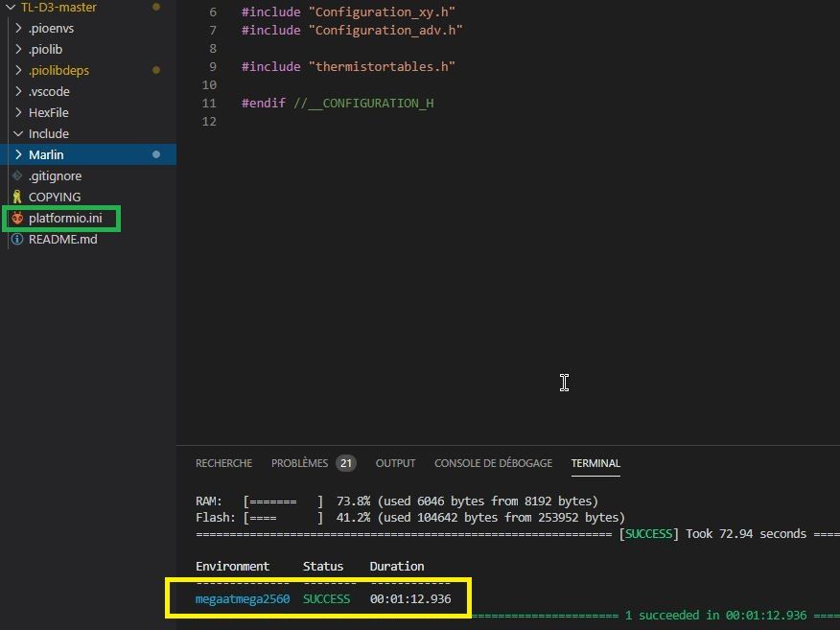Expand the HexFile folder chevron
Screen dimensions: 840x630
click(x=18, y=112)
